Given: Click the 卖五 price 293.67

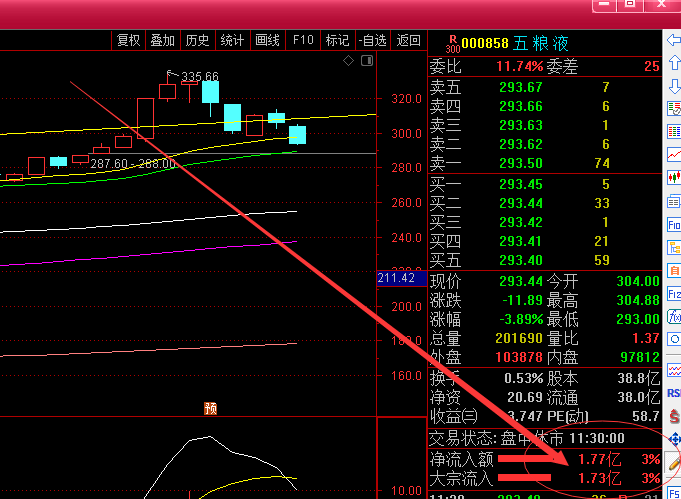Looking at the screenshot, I should pos(521,87).
